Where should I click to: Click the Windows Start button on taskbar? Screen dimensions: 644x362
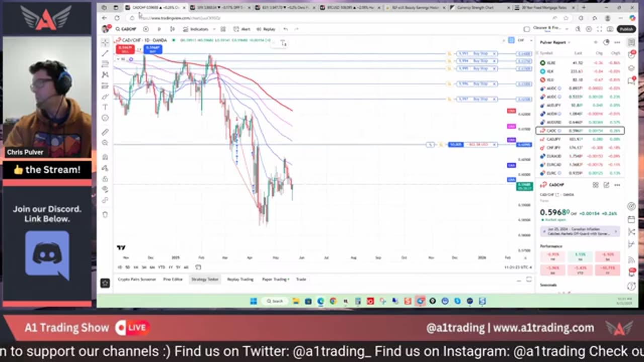tap(254, 301)
